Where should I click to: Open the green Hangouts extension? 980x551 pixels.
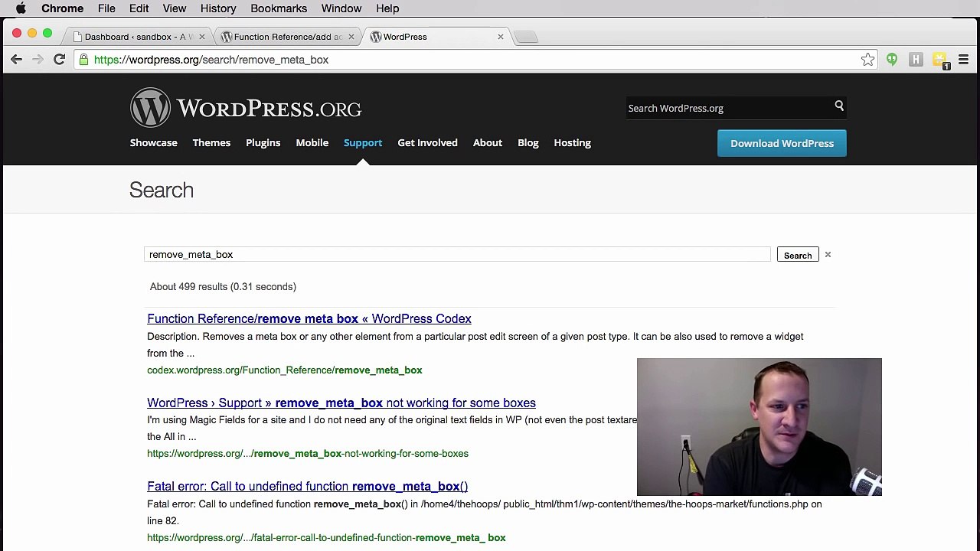[x=892, y=60]
